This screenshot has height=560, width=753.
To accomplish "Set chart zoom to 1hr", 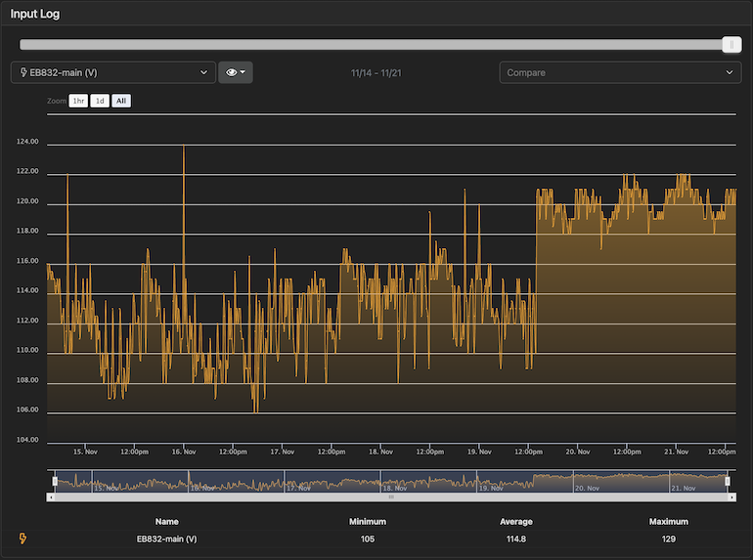I will point(78,101).
